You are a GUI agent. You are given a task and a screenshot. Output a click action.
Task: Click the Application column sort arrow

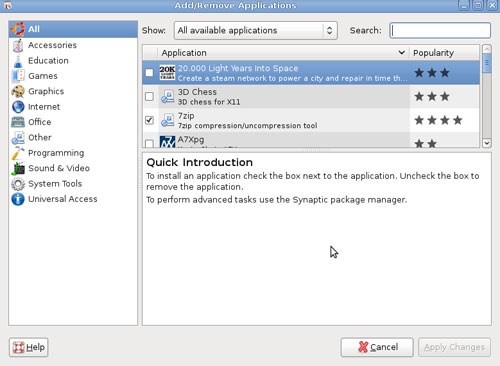click(x=402, y=53)
